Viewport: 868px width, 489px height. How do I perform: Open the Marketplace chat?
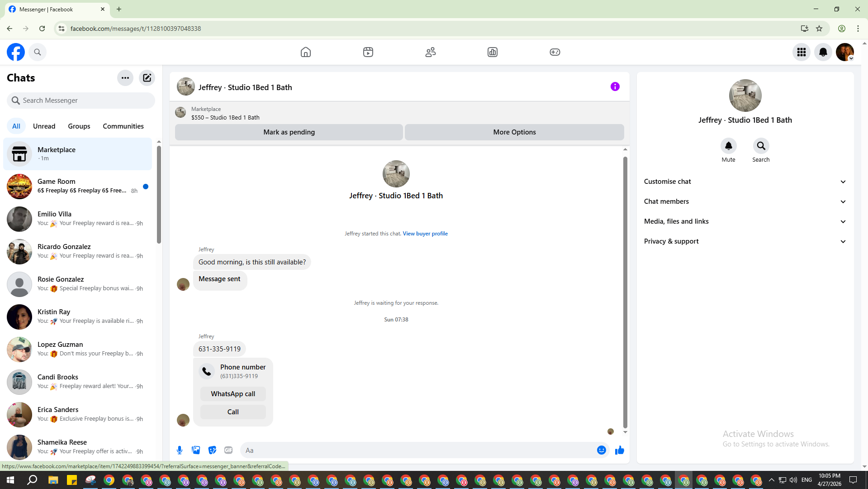[78, 154]
